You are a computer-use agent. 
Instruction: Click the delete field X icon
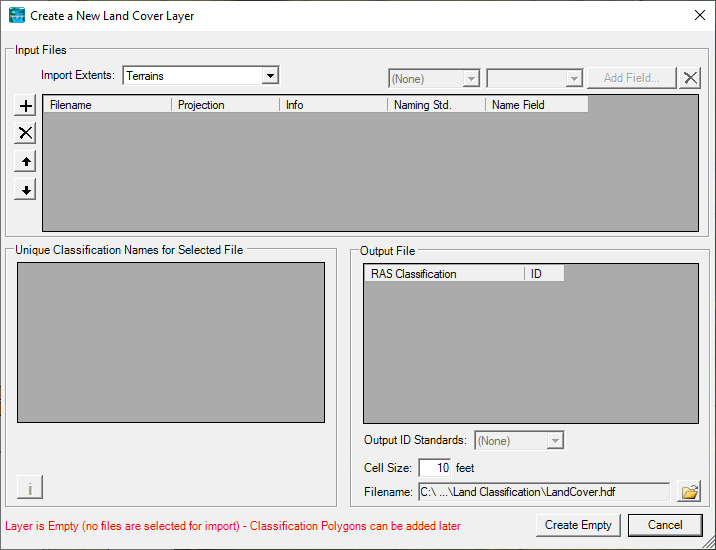point(690,78)
